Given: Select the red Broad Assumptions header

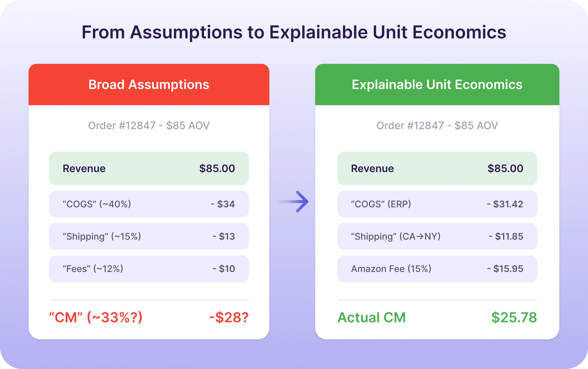Looking at the screenshot, I should click(149, 84).
